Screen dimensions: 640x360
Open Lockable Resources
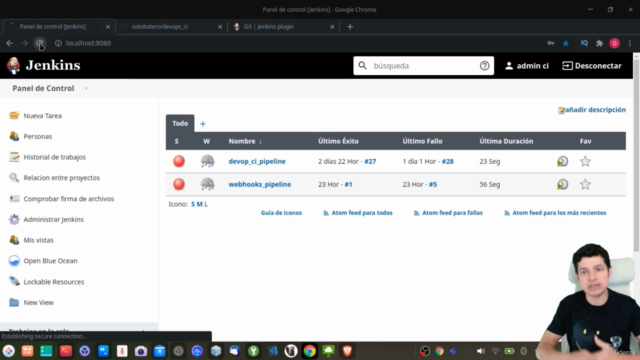click(x=53, y=282)
